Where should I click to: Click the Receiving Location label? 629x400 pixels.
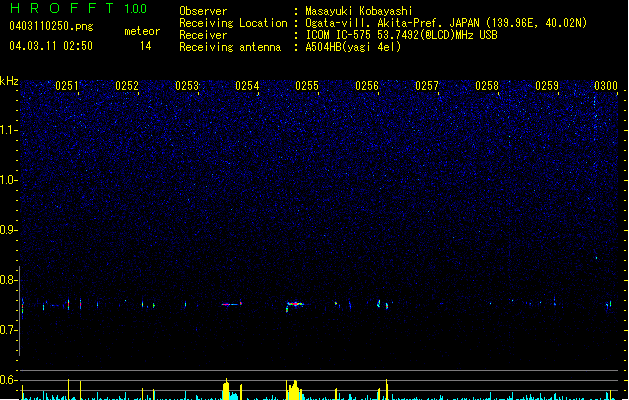(233, 23)
